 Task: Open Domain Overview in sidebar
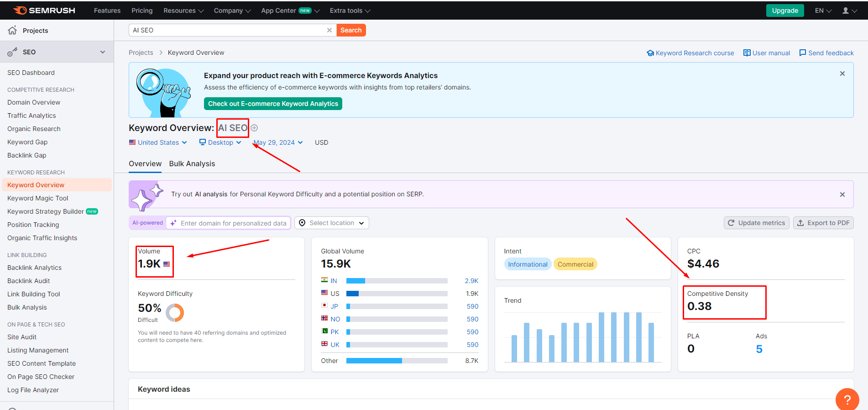(x=34, y=102)
